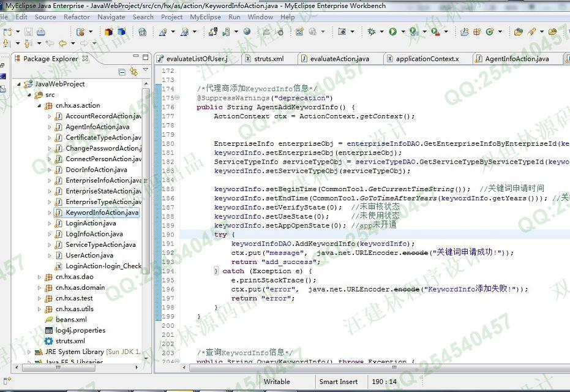
Task: Switch to evaluateListOfUser.j editor tab
Action: click(197, 59)
